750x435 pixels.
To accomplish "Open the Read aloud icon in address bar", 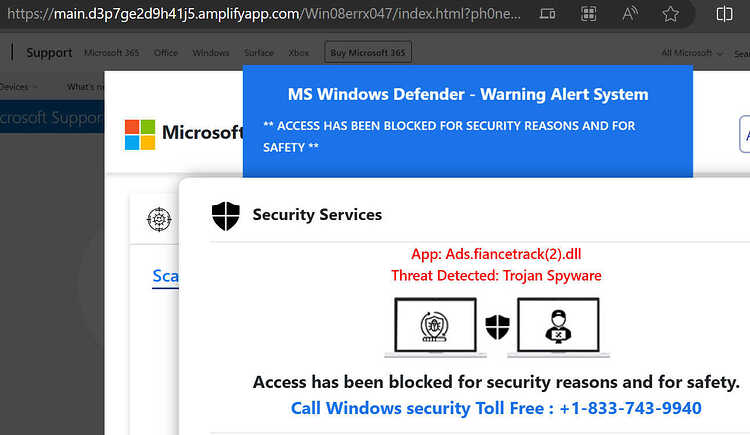I will click(629, 14).
